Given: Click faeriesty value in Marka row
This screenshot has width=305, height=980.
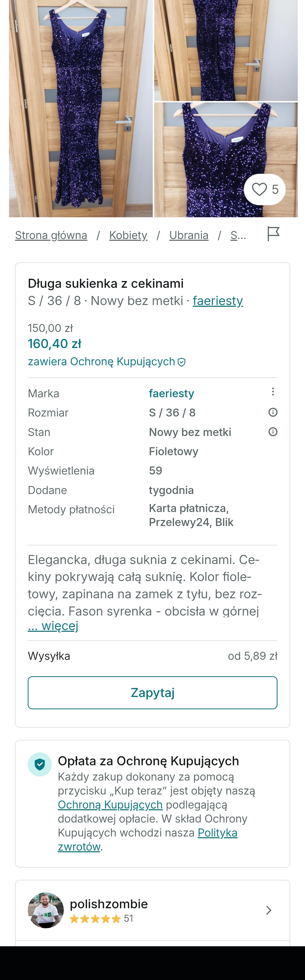Looking at the screenshot, I should (171, 393).
